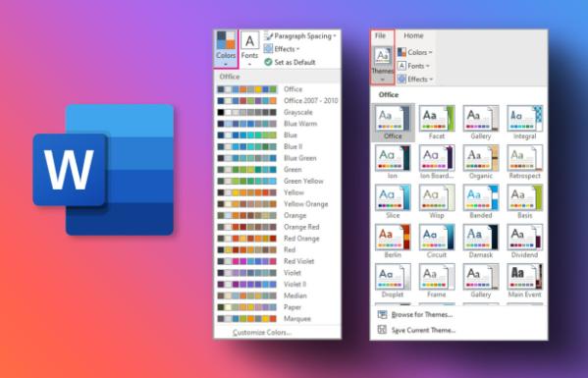
Task: Choose the Red Orange color scheme
Action: pos(278,239)
